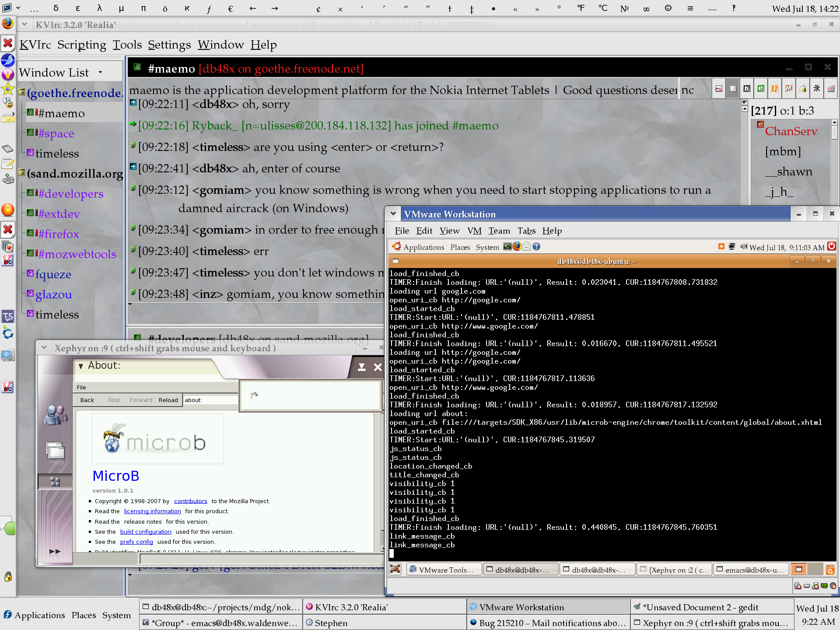Click the double-arrow icon in Xephyr sidebar
This screenshot has height=630, width=840.
[x=55, y=551]
